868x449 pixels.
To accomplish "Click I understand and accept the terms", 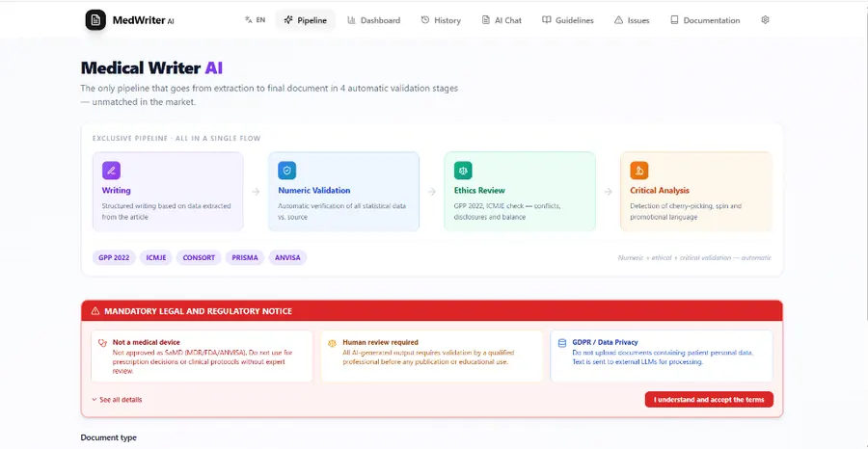I will [x=709, y=399].
